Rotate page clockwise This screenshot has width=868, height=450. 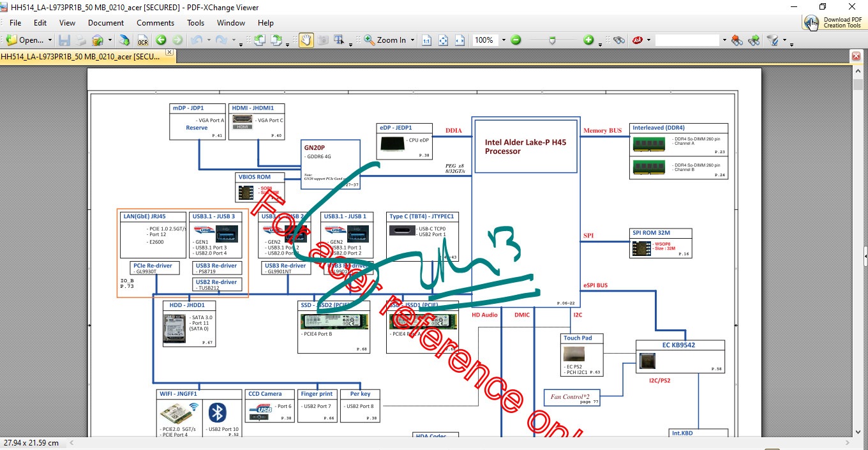[x=276, y=40]
